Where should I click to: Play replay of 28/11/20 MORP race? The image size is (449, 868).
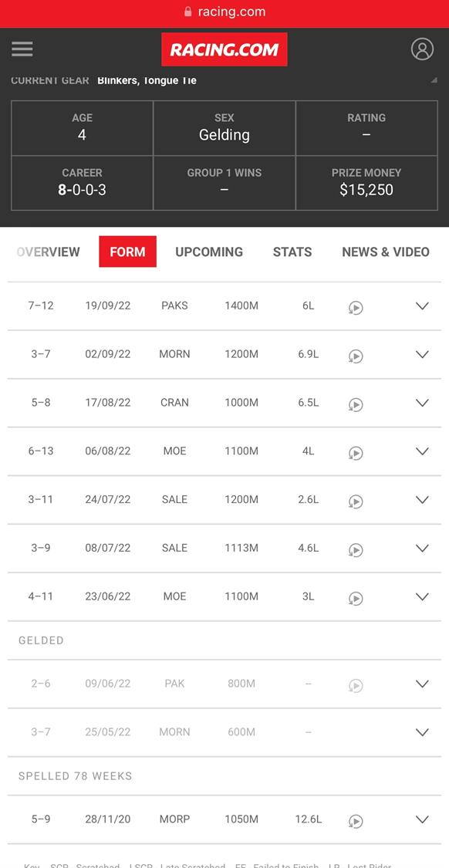tap(356, 821)
